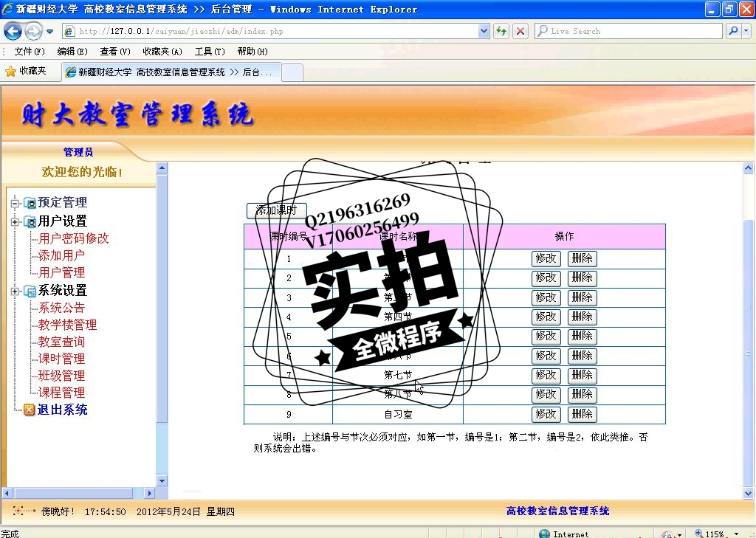
Task: Click the sidebar horizontal scrollbar right arrow
Action: point(149,493)
